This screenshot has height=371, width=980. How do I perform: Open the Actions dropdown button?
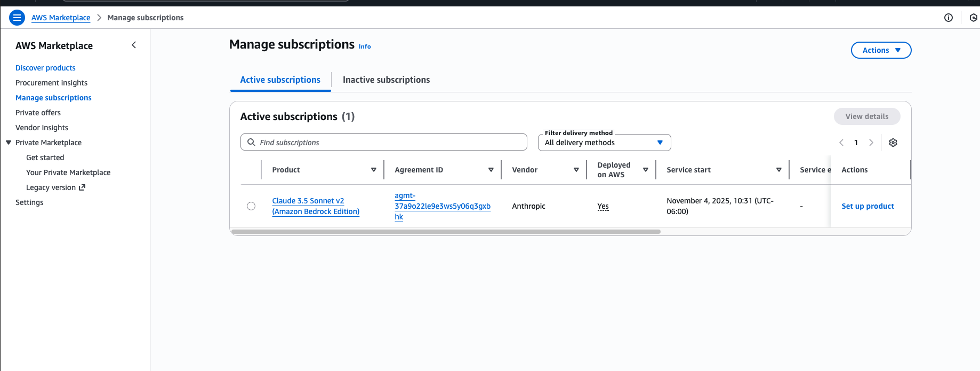point(881,50)
